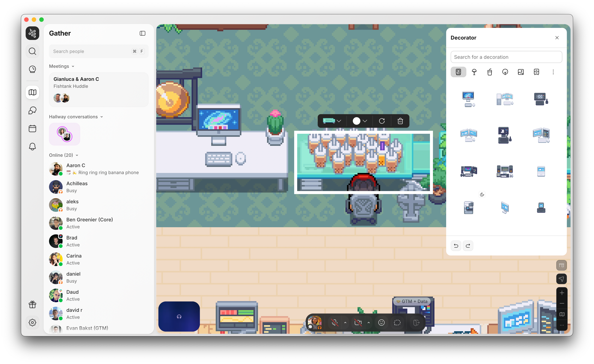Open the calendar icon in left sidebar

pyautogui.click(x=32, y=128)
